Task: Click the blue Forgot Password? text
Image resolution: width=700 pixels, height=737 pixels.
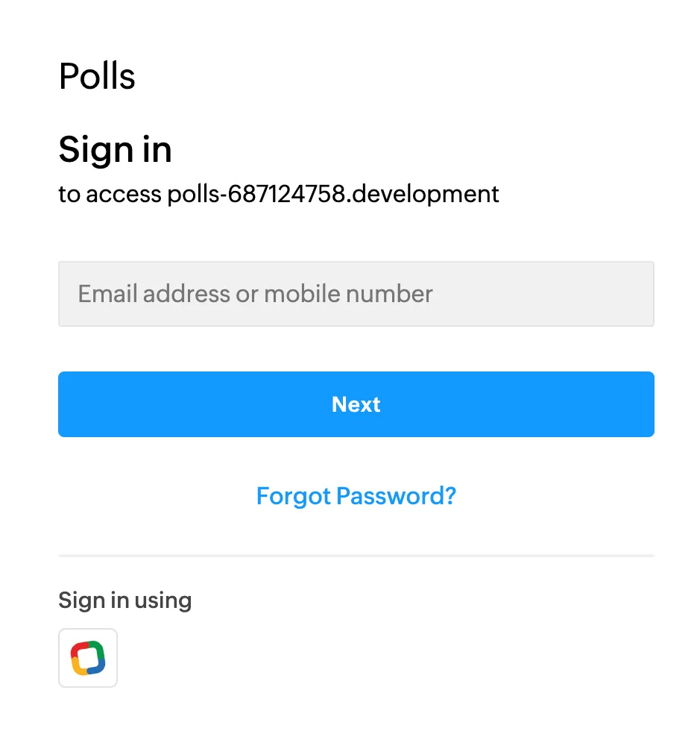Action: coord(356,496)
